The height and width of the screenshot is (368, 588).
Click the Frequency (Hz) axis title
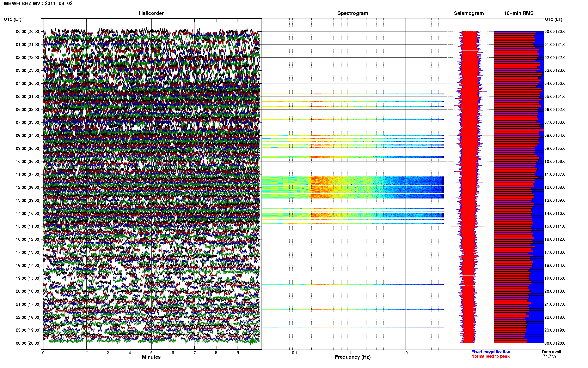353,357
